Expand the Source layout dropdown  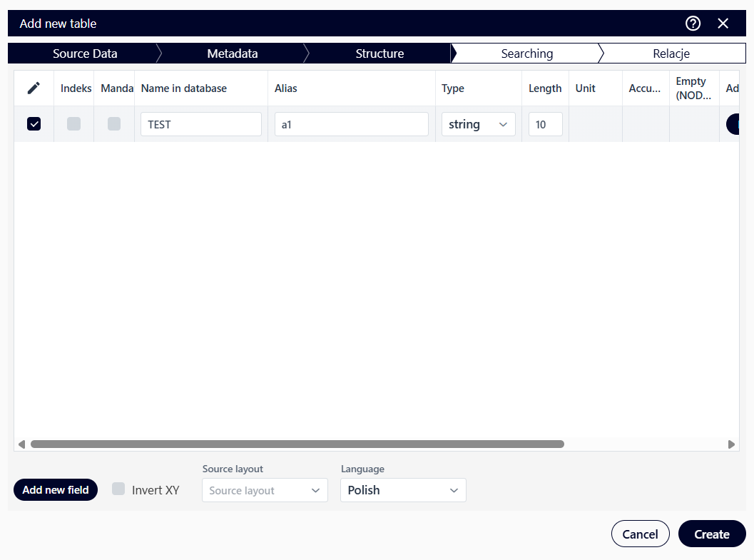click(x=265, y=491)
